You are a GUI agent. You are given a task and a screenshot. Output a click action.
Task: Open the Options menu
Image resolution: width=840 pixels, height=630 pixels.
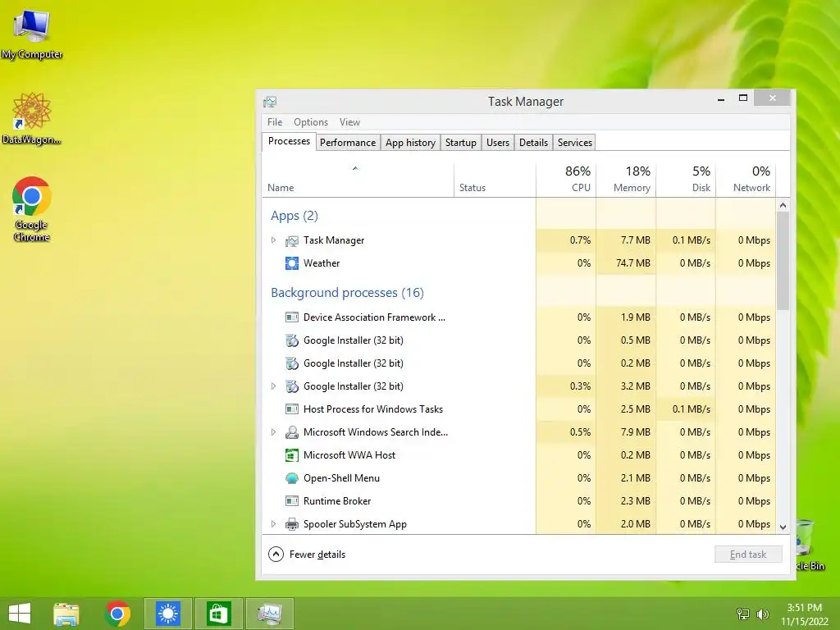(x=311, y=122)
